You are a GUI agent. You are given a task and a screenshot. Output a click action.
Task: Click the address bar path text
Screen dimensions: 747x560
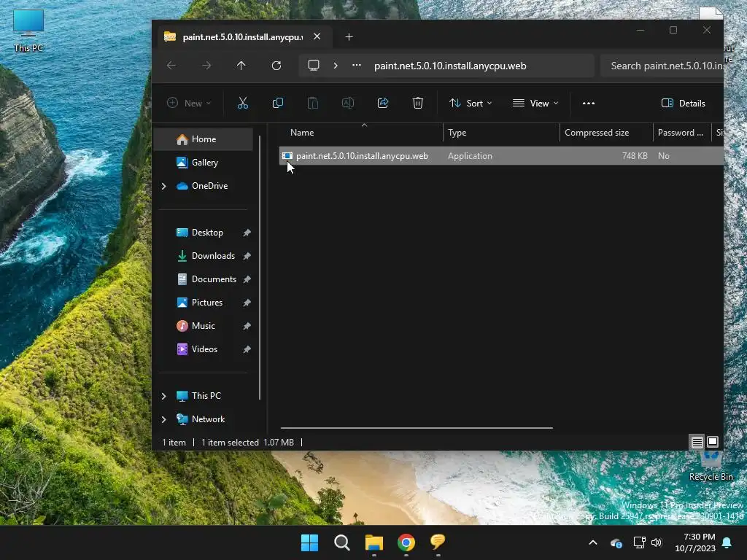coord(450,66)
